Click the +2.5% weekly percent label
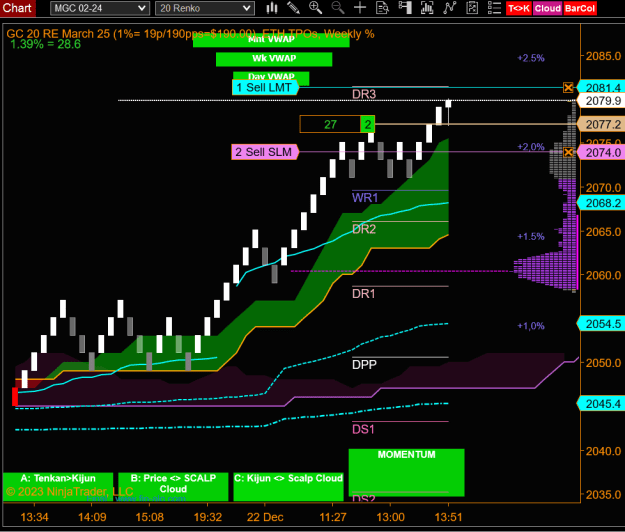This screenshot has width=625, height=532. pos(531,58)
